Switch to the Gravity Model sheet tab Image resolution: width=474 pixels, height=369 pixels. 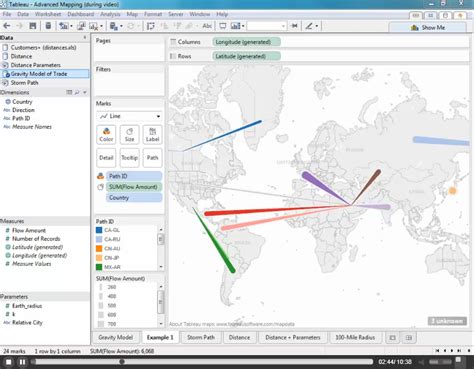(x=116, y=337)
